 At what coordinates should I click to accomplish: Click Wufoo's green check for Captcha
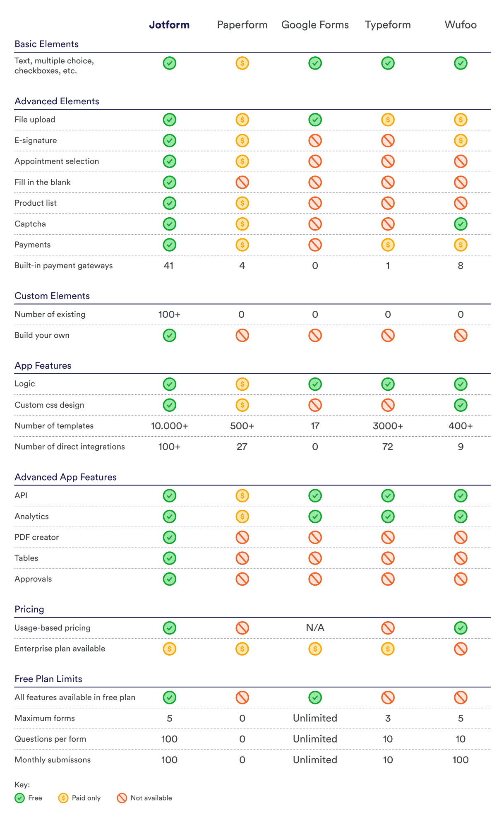click(461, 224)
